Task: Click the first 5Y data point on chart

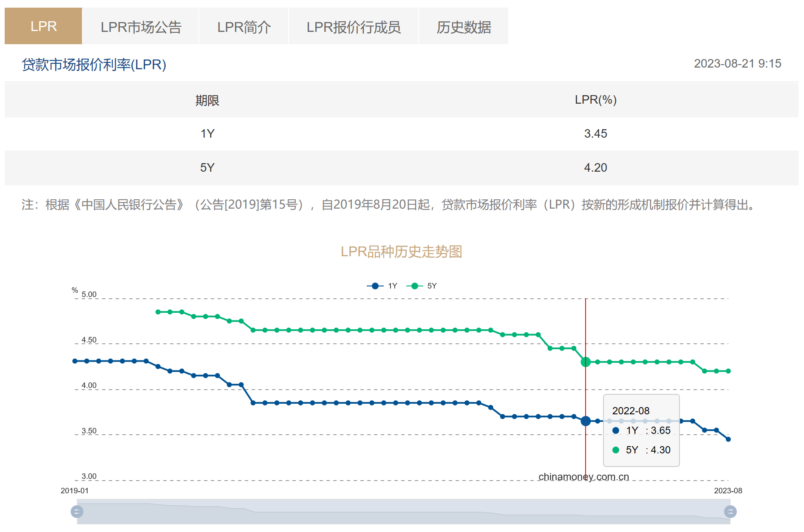Action: [x=158, y=312]
